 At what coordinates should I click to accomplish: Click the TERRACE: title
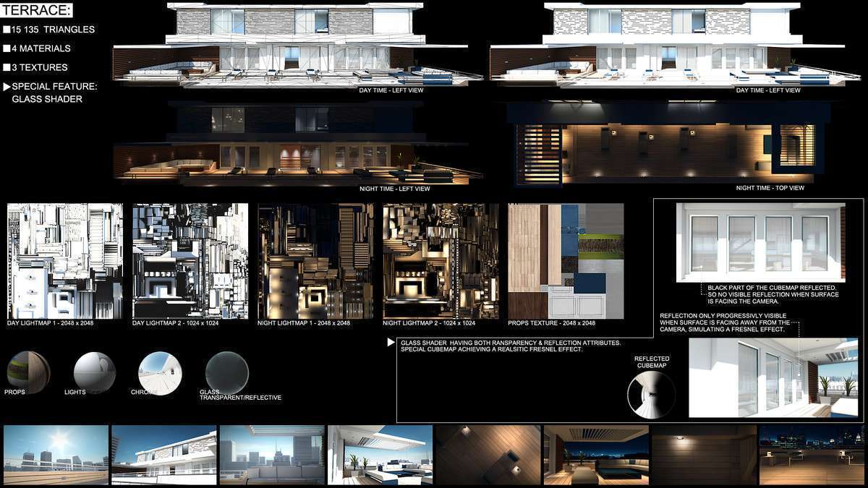click(38, 10)
